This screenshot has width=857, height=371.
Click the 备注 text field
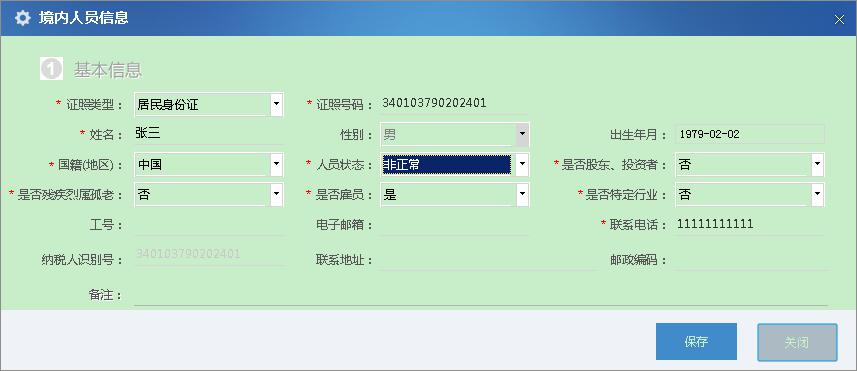(x=480, y=295)
